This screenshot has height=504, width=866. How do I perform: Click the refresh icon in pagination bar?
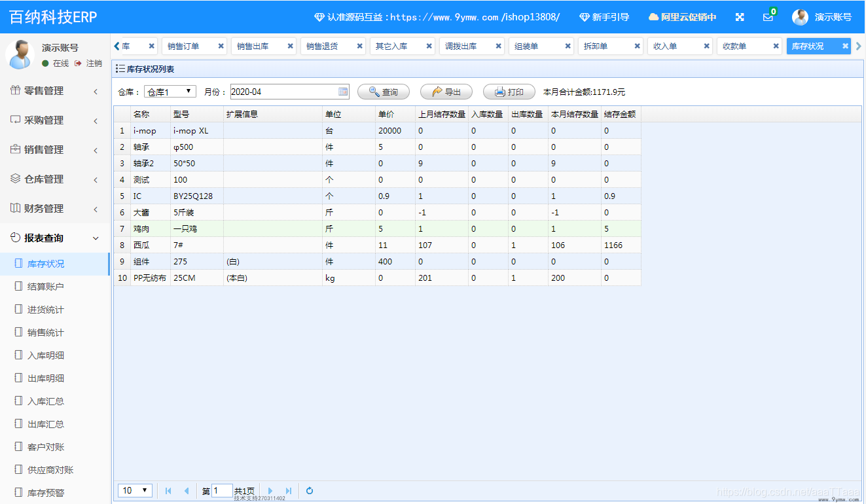tap(310, 490)
